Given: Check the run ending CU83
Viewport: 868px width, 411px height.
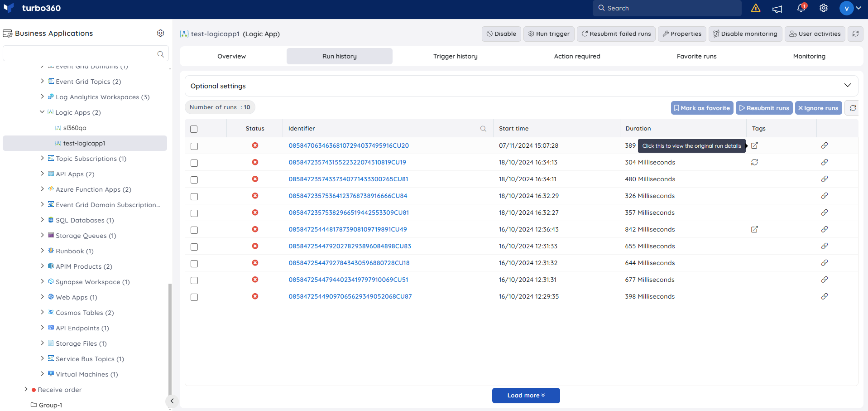Looking at the screenshot, I should point(194,247).
